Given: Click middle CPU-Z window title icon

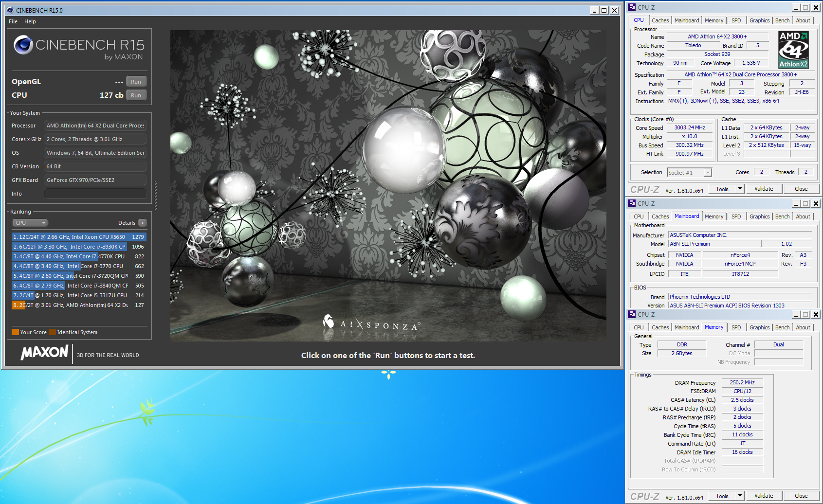Looking at the screenshot, I should [x=632, y=203].
